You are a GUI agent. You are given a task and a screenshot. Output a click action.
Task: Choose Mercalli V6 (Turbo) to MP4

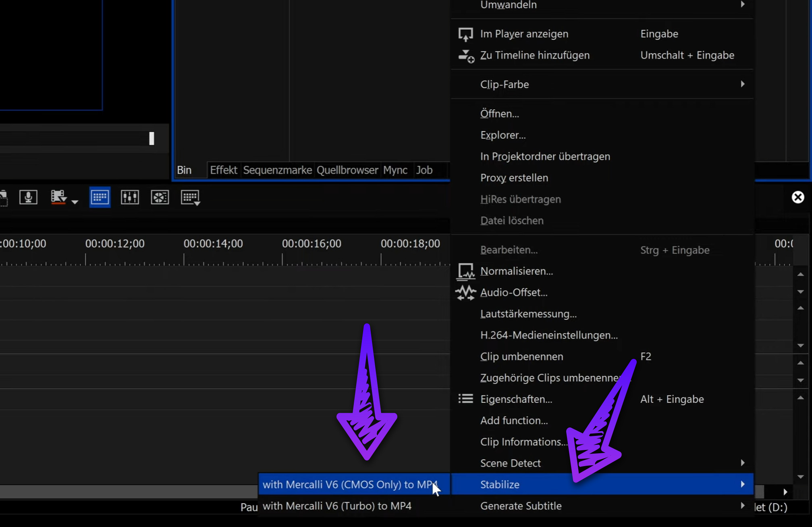(337, 506)
